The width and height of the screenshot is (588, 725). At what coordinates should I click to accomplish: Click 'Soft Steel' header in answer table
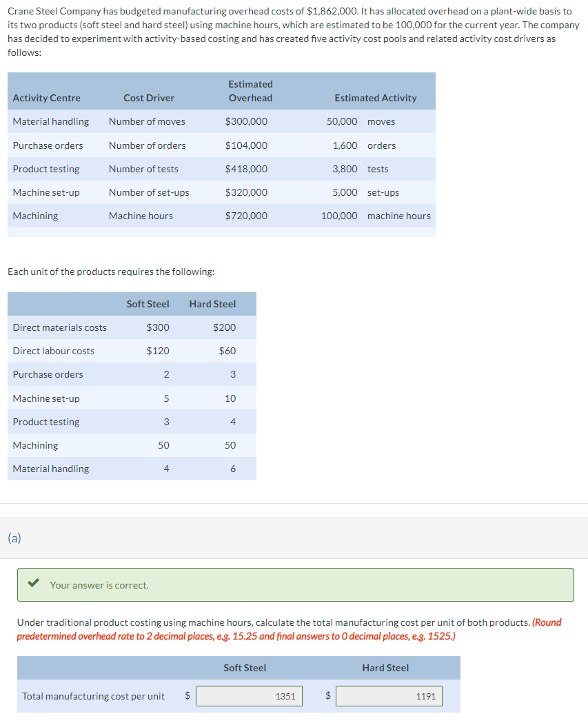pyautogui.click(x=245, y=668)
